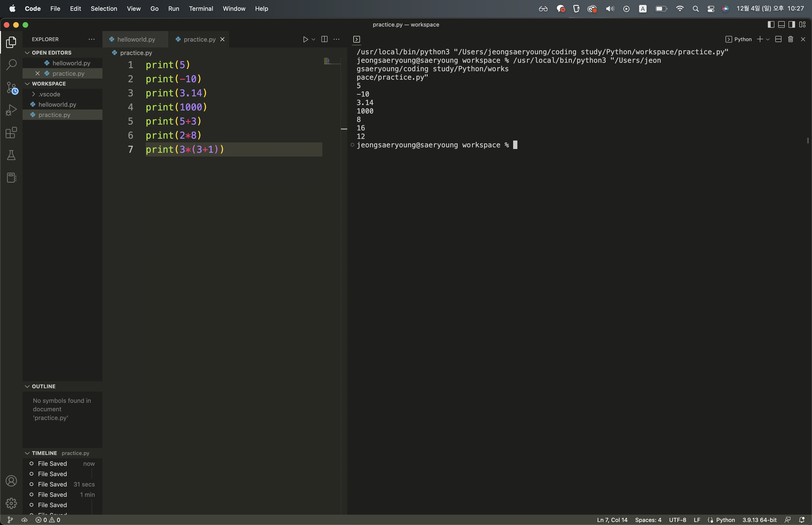Open the Testing flask view
The image size is (812, 525).
(x=11, y=155)
